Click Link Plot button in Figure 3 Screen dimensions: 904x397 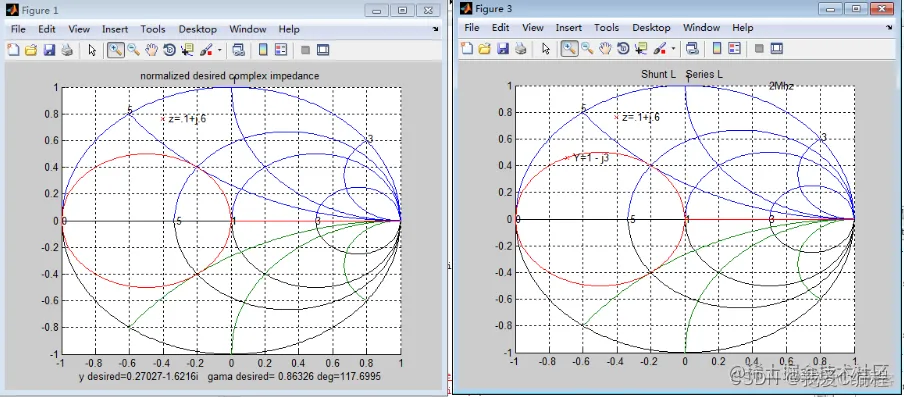coord(692,49)
